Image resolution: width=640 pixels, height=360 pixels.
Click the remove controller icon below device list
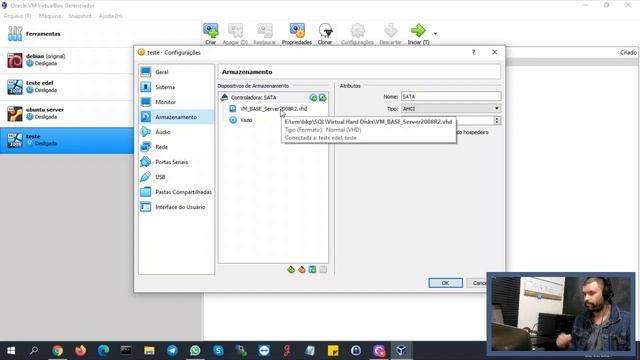pyautogui.click(x=302, y=269)
